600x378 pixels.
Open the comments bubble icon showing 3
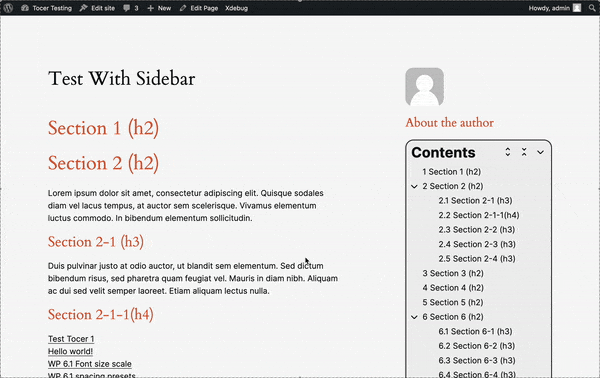pyautogui.click(x=131, y=8)
